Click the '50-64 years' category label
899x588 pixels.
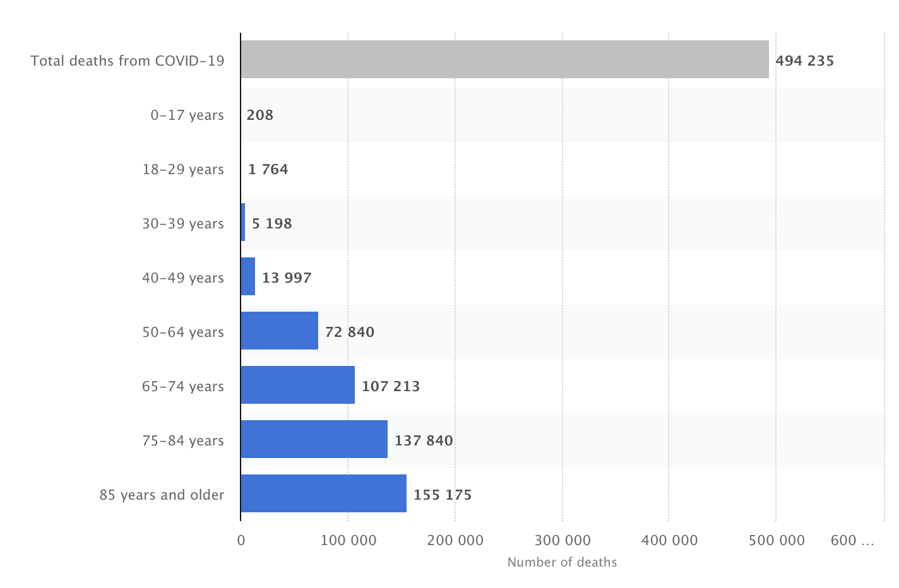pos(183,332)
